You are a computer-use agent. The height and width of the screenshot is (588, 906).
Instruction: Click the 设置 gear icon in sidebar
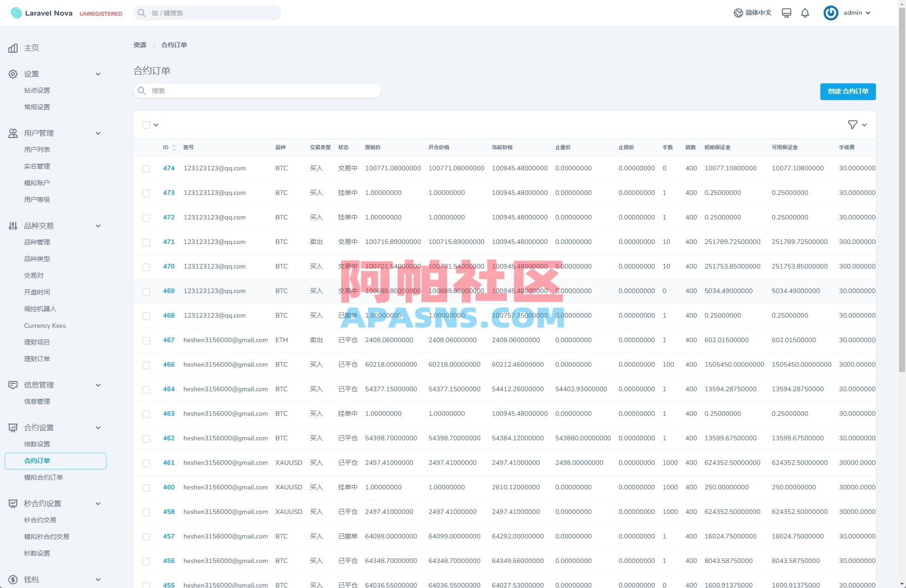(x=13, y=74)
